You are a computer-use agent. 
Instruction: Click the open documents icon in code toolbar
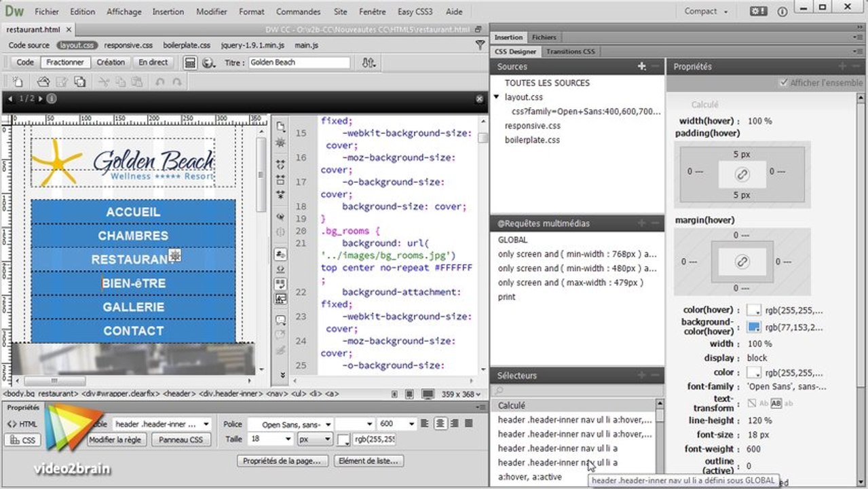click(x=280, y=127)
